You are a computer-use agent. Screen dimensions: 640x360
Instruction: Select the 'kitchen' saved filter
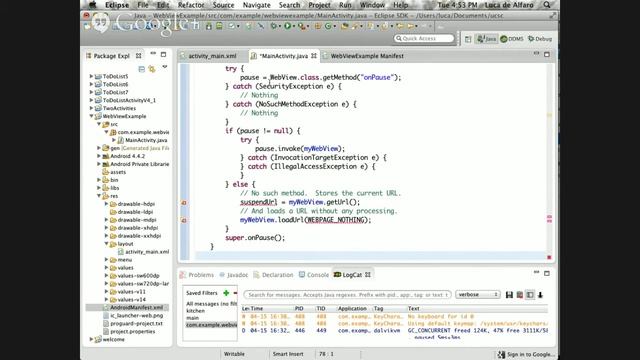tap(196, 311)
